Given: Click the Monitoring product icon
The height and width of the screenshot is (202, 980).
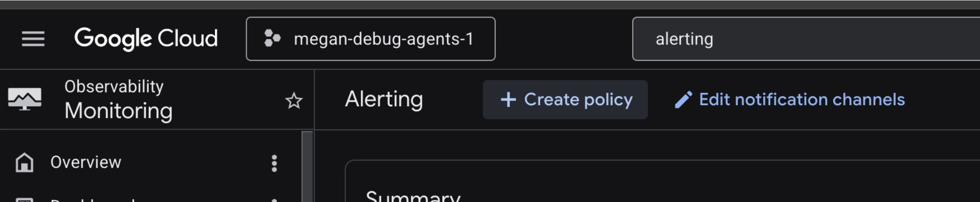Looking at the screenshot, I should pyautogui.click(x=25, y=99).
